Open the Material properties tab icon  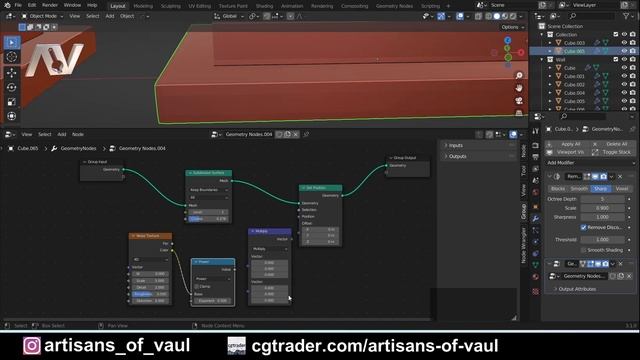point(536,277)
